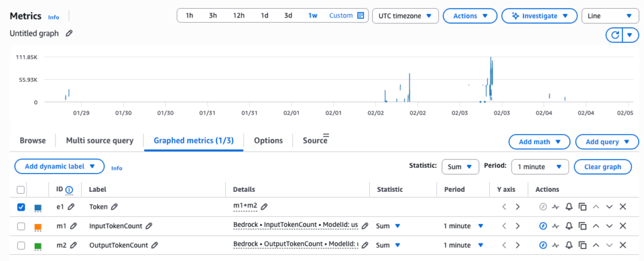Create alarm bell icon in OutputTokenCount row
This screenshot has width=644, height=261.
[x=569, y=245]
